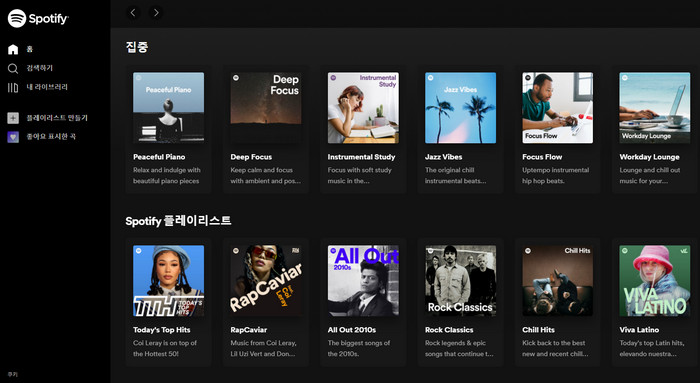Go forward with the right arrow
Viewport: 700px width, 383px height.
156,12
